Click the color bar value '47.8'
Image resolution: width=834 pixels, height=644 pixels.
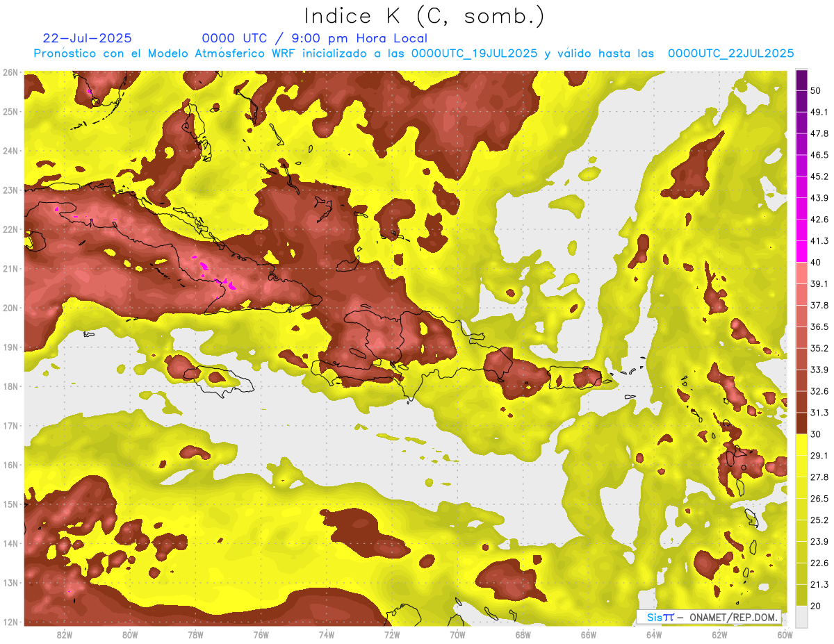click(x=819, y=134)
